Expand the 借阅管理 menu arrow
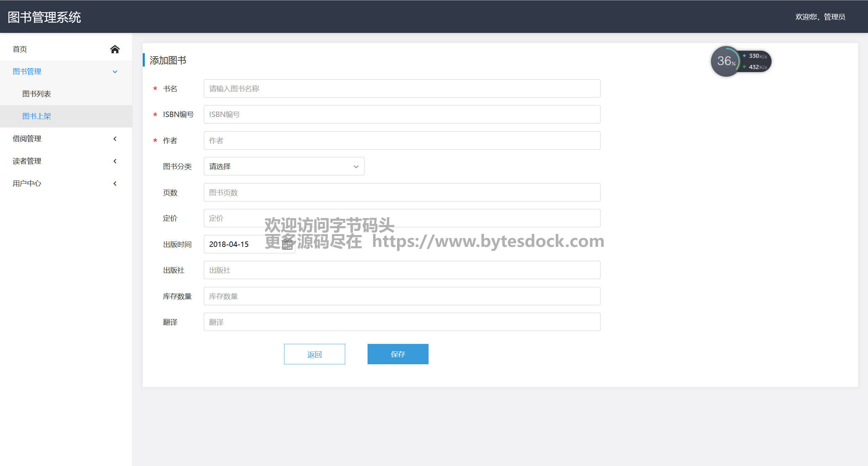 coord(115,139)
